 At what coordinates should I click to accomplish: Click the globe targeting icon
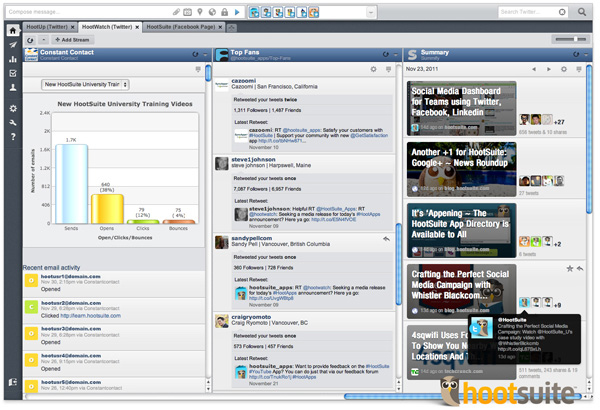pyautogui.click(x=212, y=12)
